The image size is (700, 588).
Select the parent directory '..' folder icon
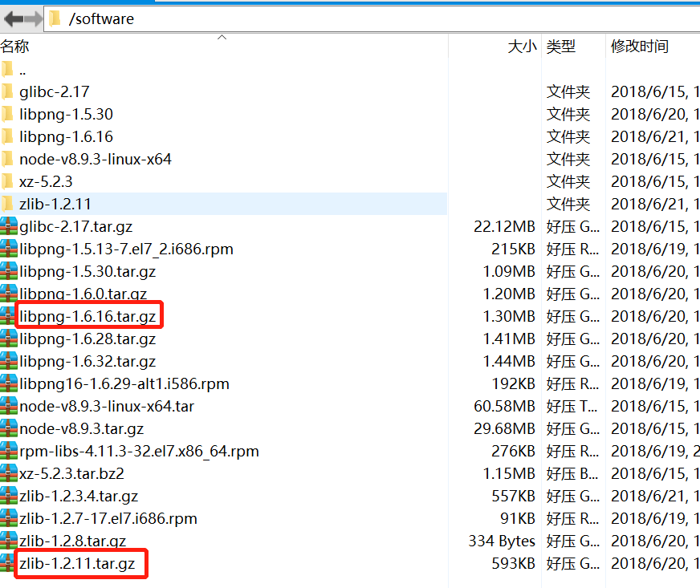7,69
